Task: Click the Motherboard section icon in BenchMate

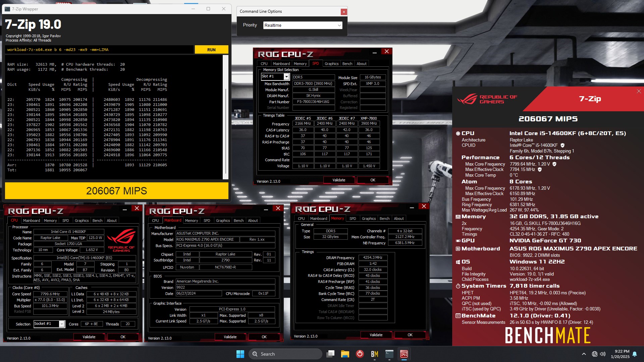Action: 458,249
